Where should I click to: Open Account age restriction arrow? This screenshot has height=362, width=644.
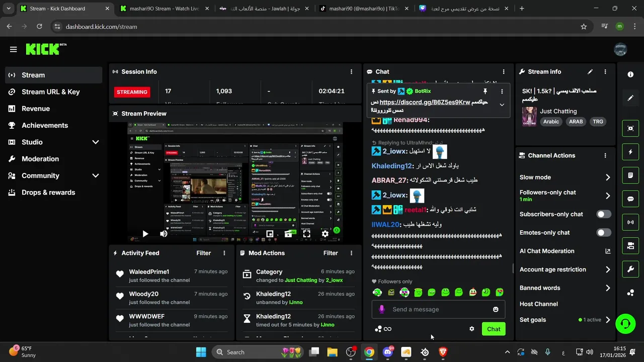coord(608,269)
